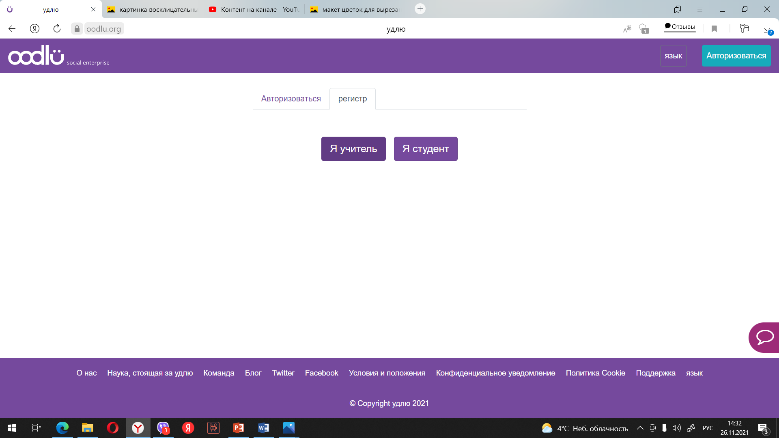Open a new browser tab with plus

(x=419, y=9)
